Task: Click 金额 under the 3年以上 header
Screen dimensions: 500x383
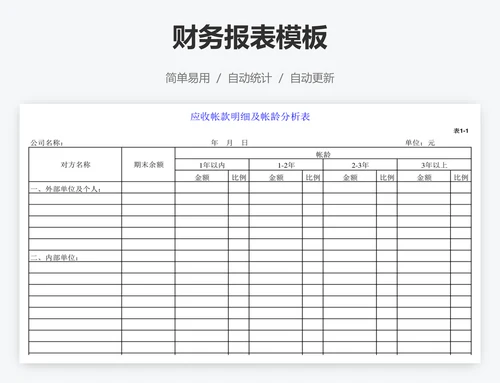Action: [x=424, y=177]
